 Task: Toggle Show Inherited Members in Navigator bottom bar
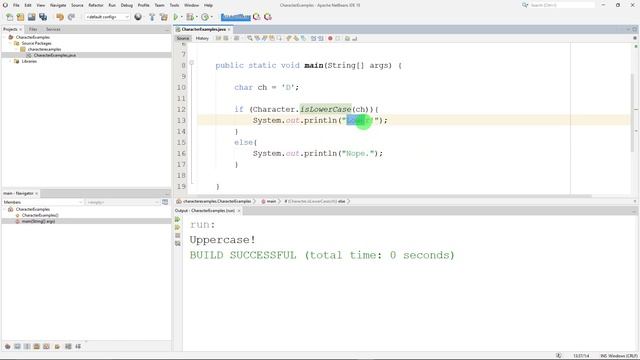pyautogui.click(x=7, y=347)
